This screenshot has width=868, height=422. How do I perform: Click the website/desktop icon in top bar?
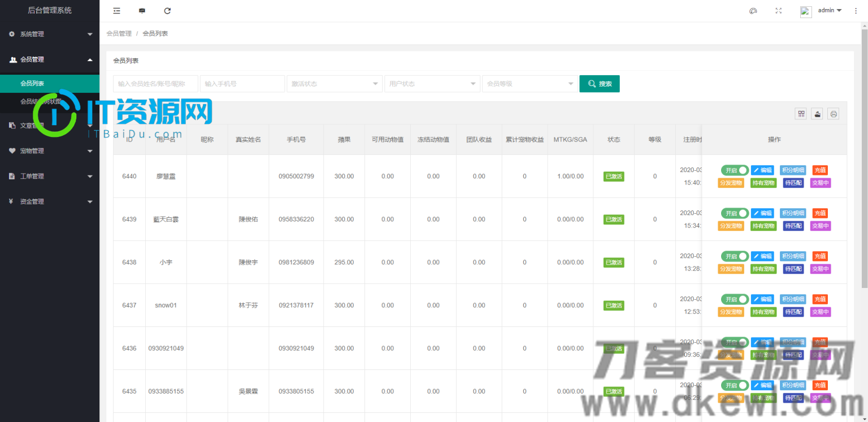click(142, 11)
